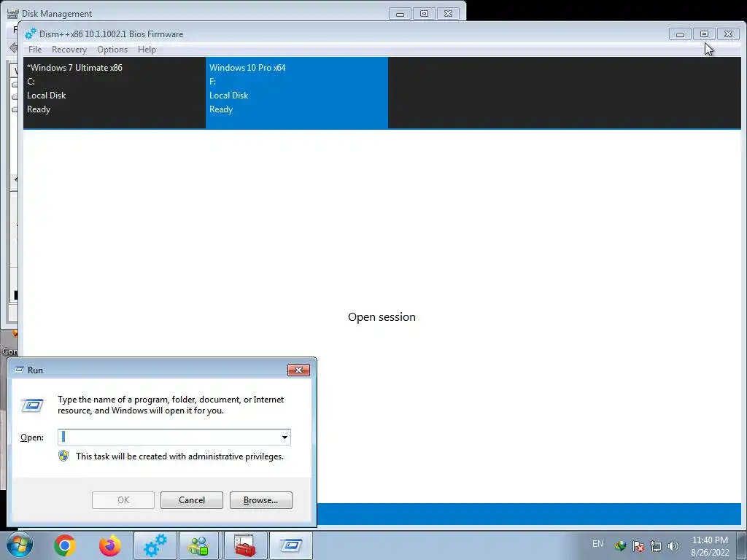Screen dimensions: 747x560
Task: Click the UAC shield icon in Run dialog
Action: pyautogui.click(x=63, y=456)
